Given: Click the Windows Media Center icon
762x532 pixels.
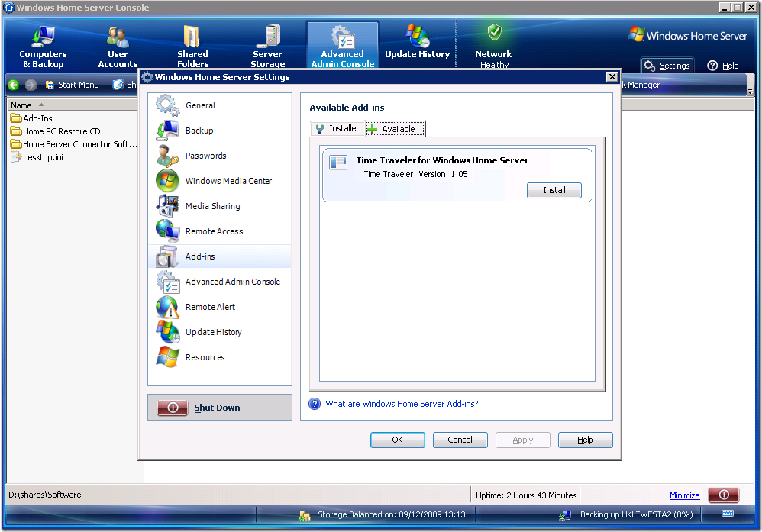Looking at the screenshot, I should coord(168,181).
